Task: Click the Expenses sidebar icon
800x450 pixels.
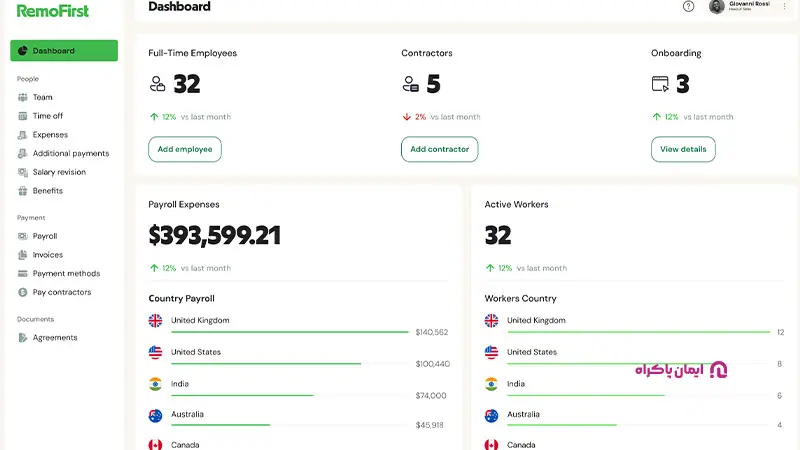Action: [23, 135]
